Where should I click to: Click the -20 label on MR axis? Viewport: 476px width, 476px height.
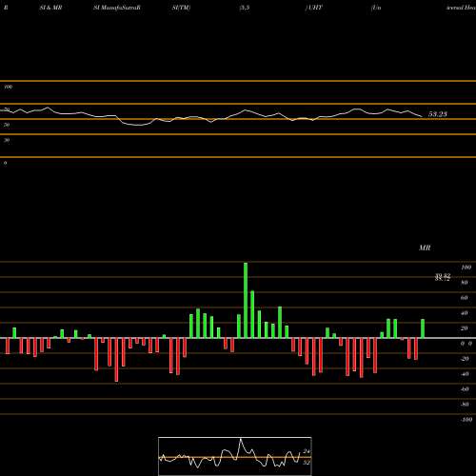(465, 359)
